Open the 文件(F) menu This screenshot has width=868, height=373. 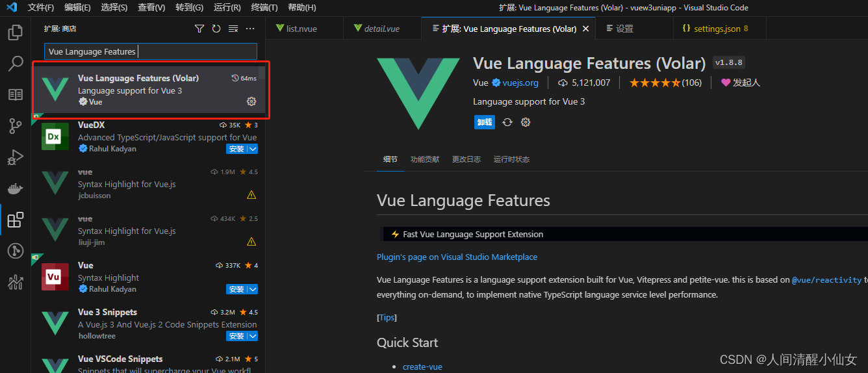pos(41,7)
